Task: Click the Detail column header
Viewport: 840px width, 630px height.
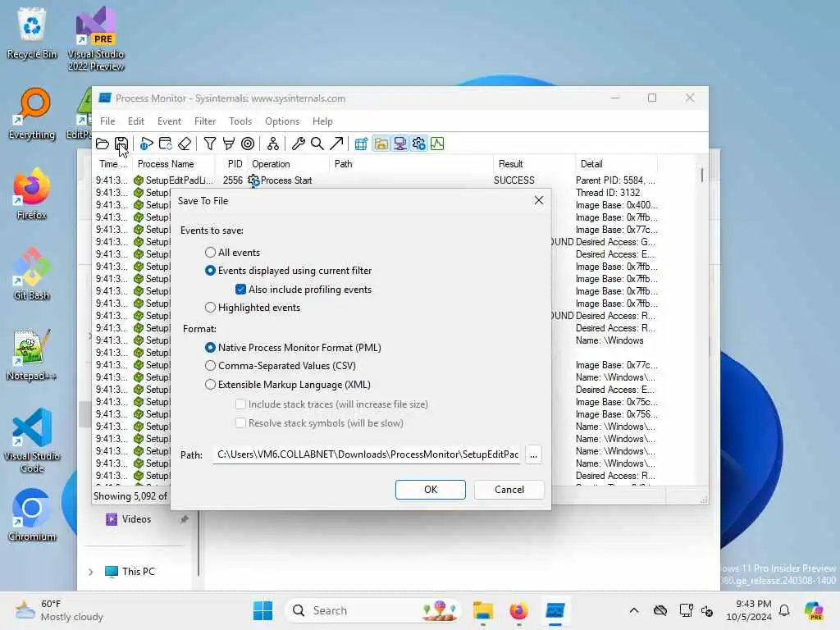Action: click(x=616, y=164)
